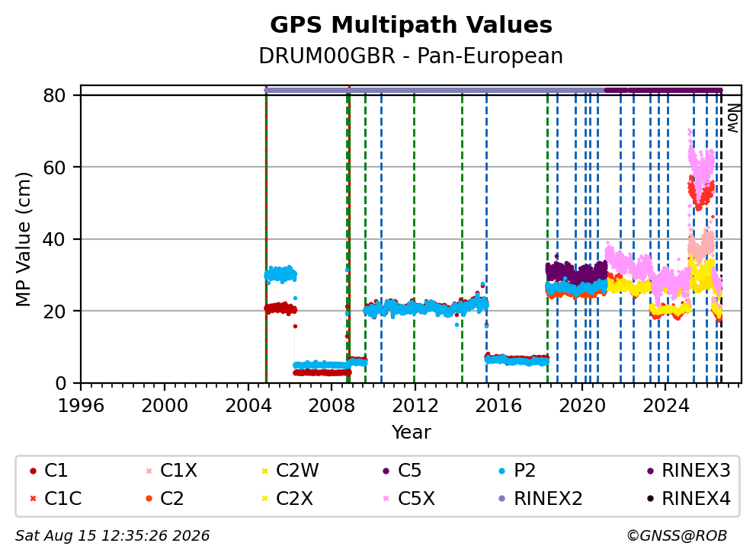
Task: Click the Year axis label
Action: pos(412,433)
